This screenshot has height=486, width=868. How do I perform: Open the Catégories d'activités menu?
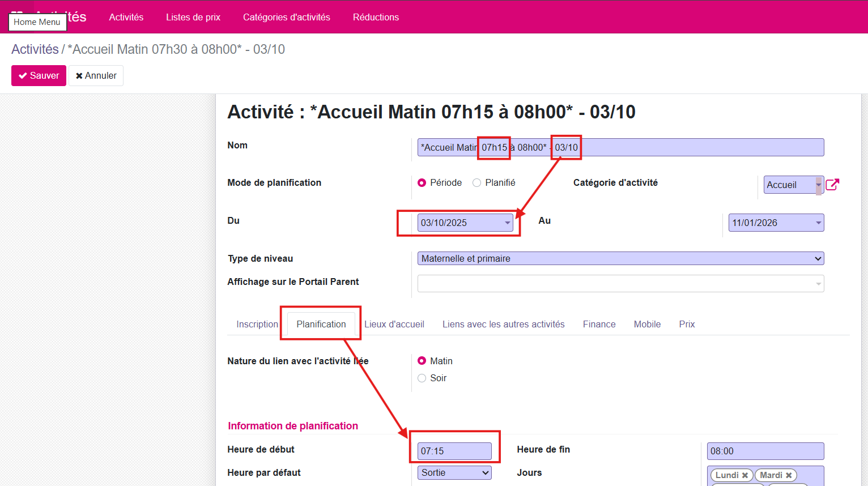point(287,17)
